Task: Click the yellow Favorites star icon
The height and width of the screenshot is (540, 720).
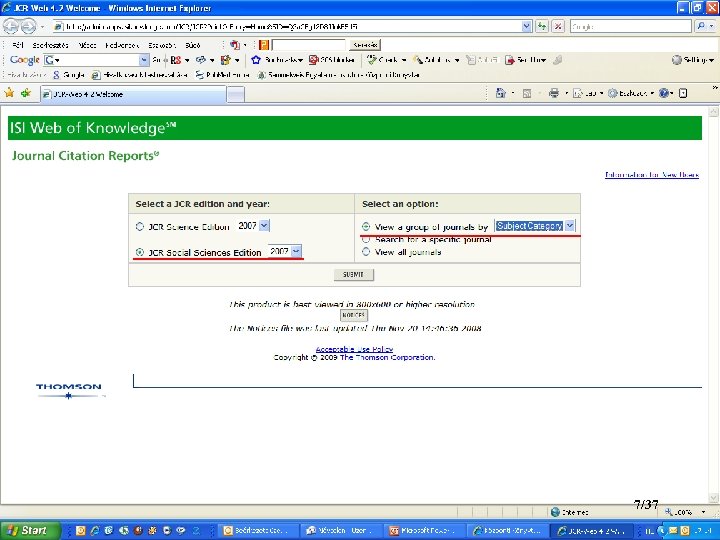Action: [9, 93]
